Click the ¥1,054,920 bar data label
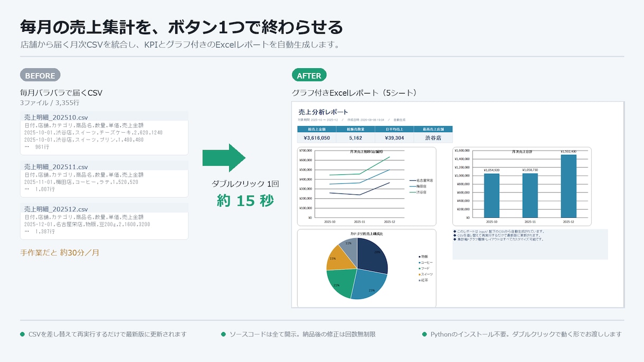Screen dimensions: 644x362 pyautogui.click(x=491, y=170)
